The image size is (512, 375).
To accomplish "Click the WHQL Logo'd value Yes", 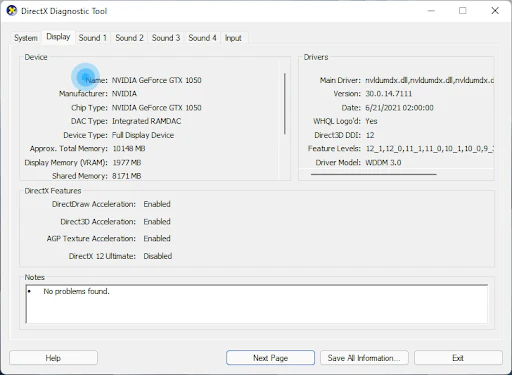I will pyautogui.click(x=371, y=121).
